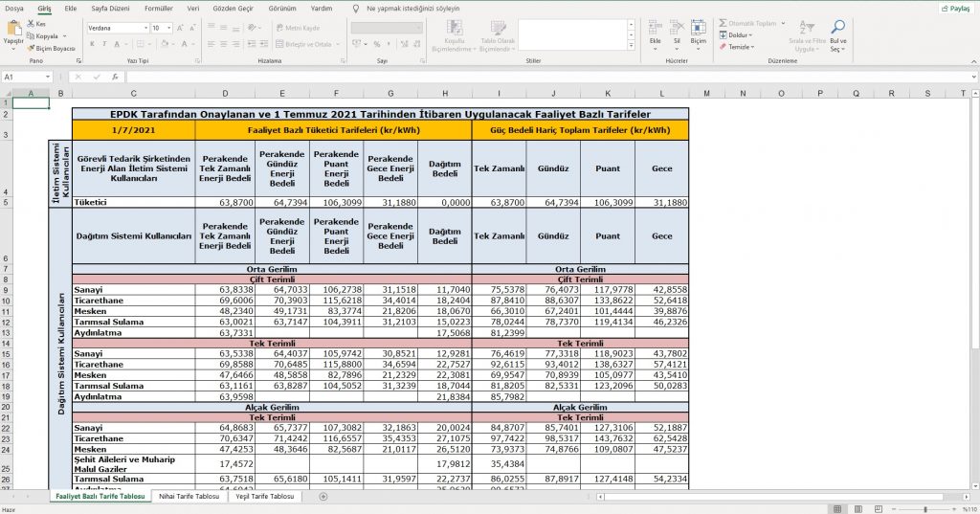This screenshot has height=514, width=980.
Task: Switch to Sayfa Düzeni ribbon tab
Action: coord(111,9)
